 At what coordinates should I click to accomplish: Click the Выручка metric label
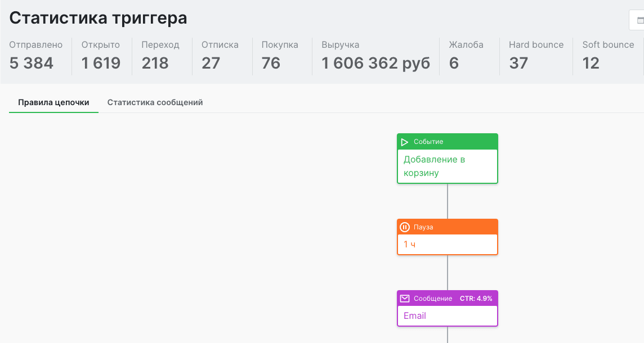point(341,45)
